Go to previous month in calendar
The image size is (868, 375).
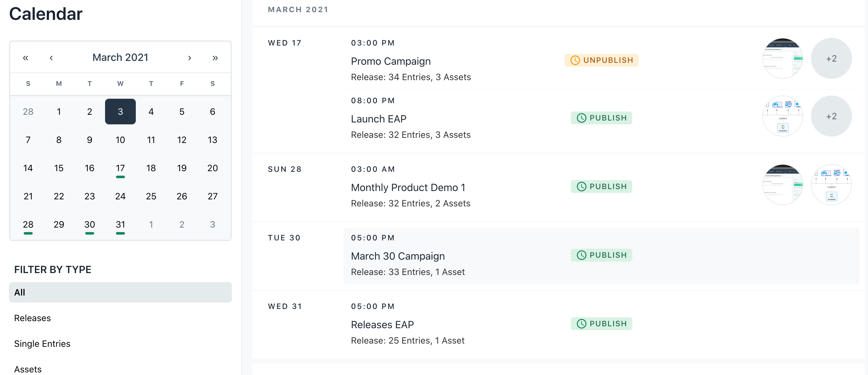pos(51,58)
